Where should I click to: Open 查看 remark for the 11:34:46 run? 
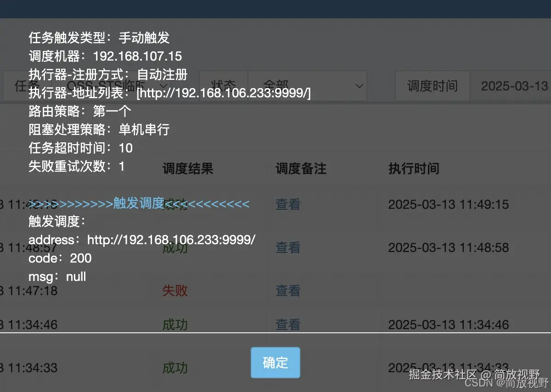coord(287,325)
